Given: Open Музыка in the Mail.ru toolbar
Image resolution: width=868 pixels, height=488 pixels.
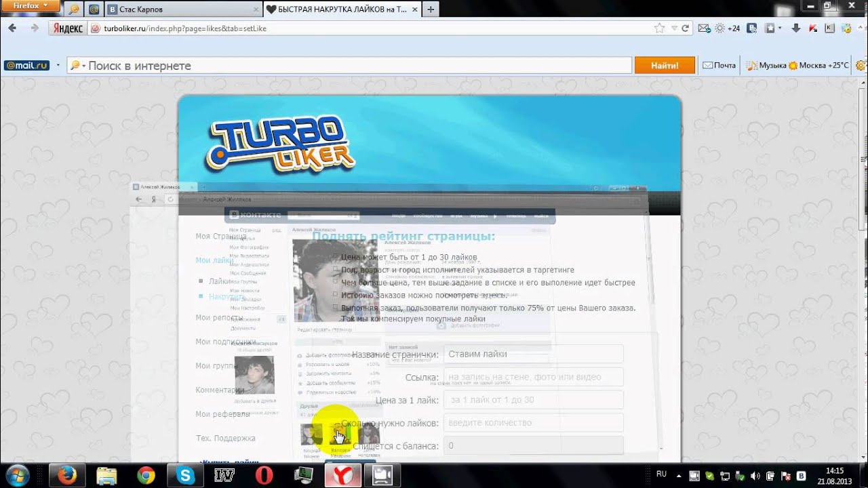Looking at the screenshot, I should (766, 66).
